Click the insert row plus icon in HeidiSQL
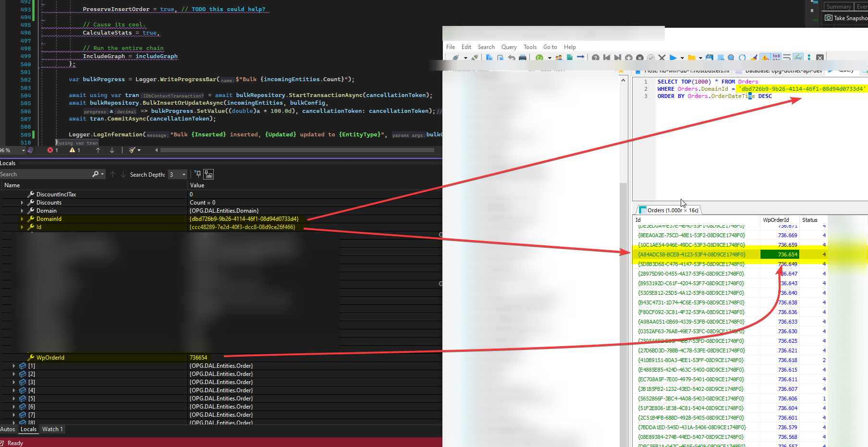 [629, 58]
